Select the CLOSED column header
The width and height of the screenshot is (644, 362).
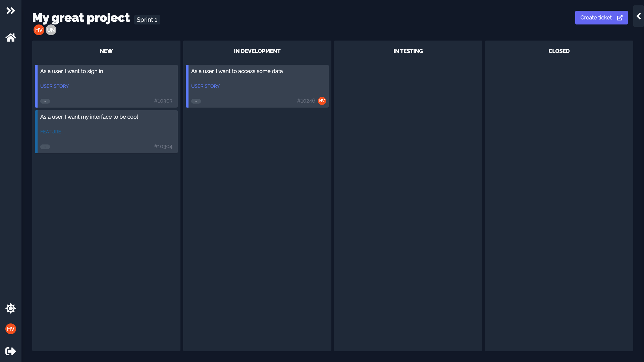pos(559,51)
